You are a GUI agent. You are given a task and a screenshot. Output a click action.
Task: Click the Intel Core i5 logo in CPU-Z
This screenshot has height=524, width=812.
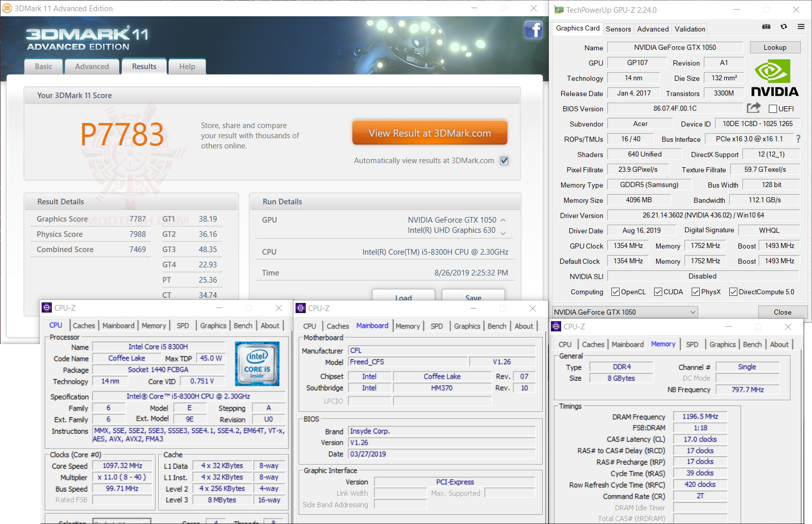[x=257, y=363]
